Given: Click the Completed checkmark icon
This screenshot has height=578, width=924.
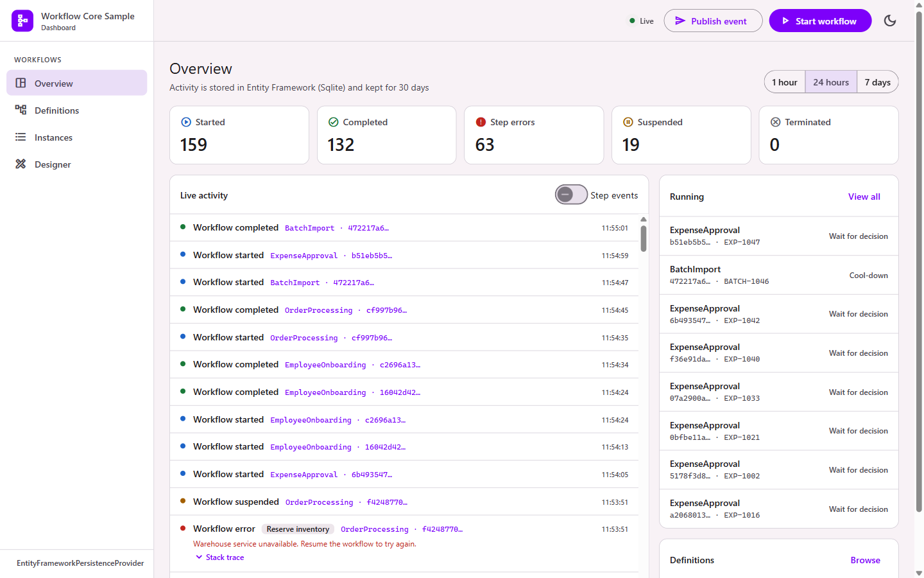Looking at the screenshot, I should point(333,122).
